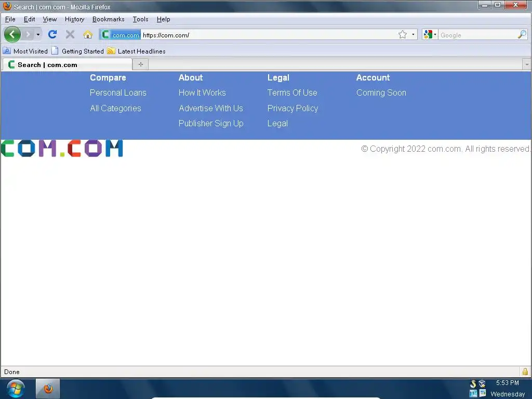Open the All Categories link

point(115,108)
